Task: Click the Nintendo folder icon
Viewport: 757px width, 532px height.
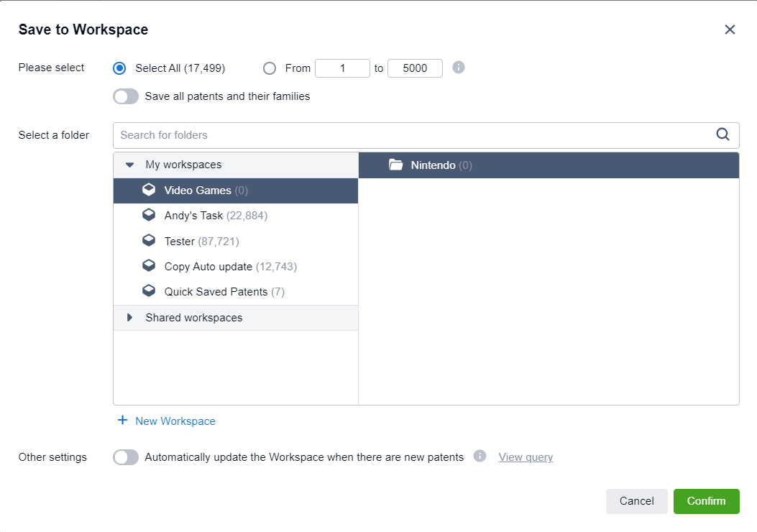Action: (395, 165)
